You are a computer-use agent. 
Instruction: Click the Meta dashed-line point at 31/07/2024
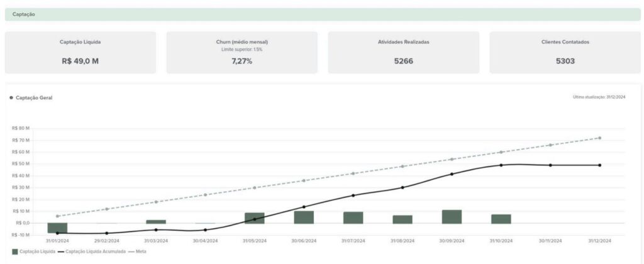(353, 173)
